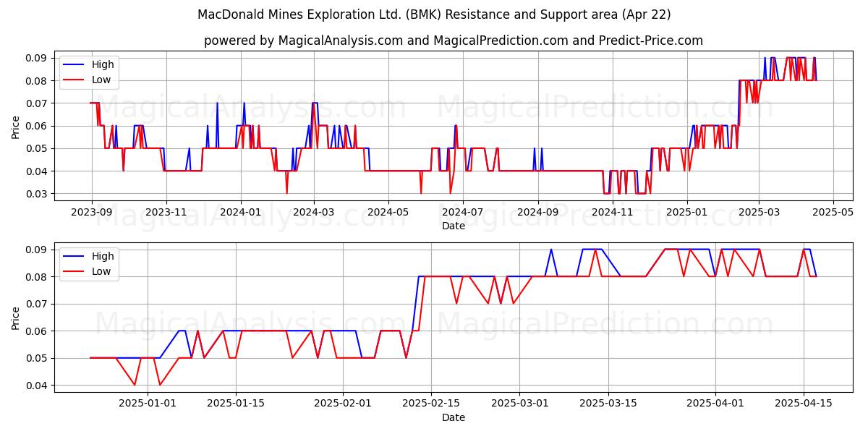Screen dimensions: 868x434
Task: Click the '0.09' price tick on upper chart
Action: (x=37, y=58)
